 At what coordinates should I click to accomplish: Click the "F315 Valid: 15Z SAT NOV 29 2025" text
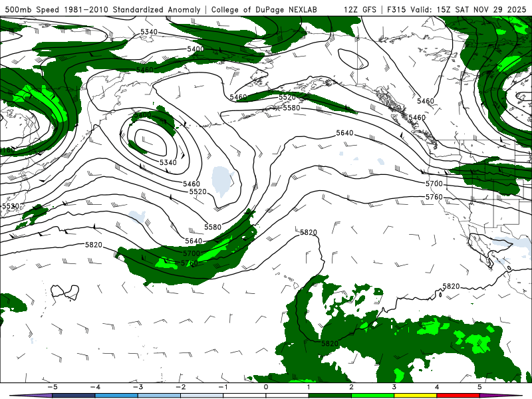pyautogui.click(x=457, y=9)
